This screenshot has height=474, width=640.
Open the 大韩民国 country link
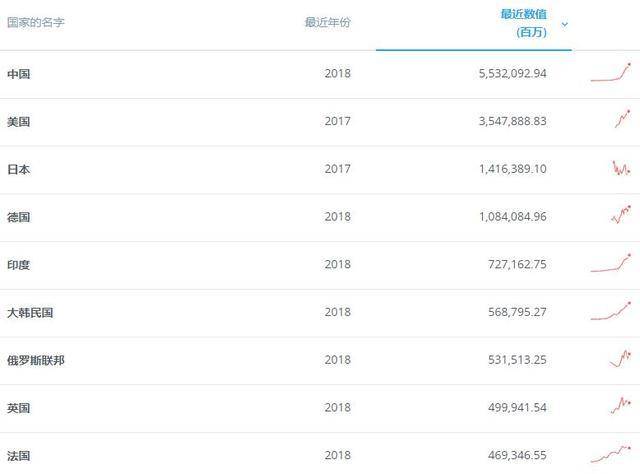point(30,312)
